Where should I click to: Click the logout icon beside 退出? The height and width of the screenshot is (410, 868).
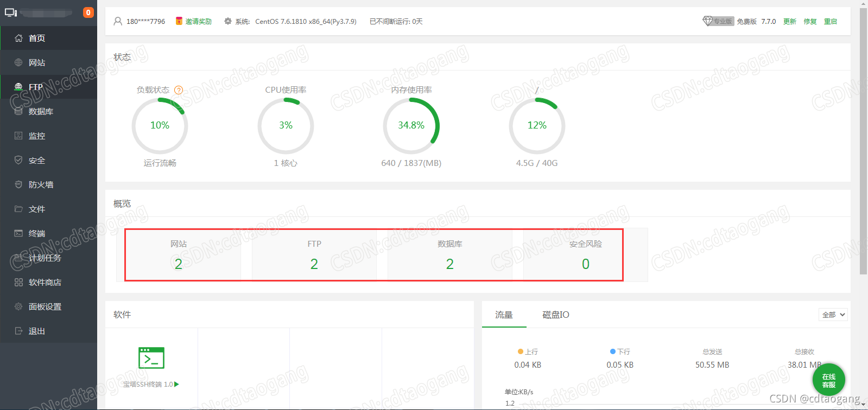point(18,331)
